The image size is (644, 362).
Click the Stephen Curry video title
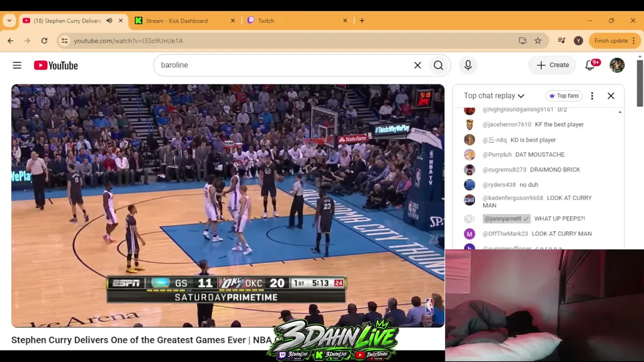point(142,340)
